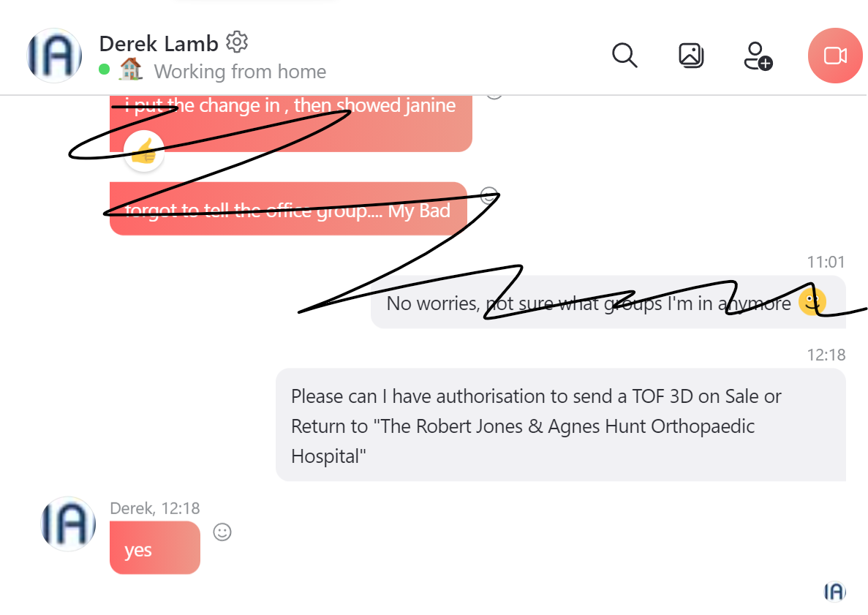Click the read-receipt avatar at bottom right
The width and height of the screenshot is (868, 615).
pyautogui.click(x=835, y=591)
